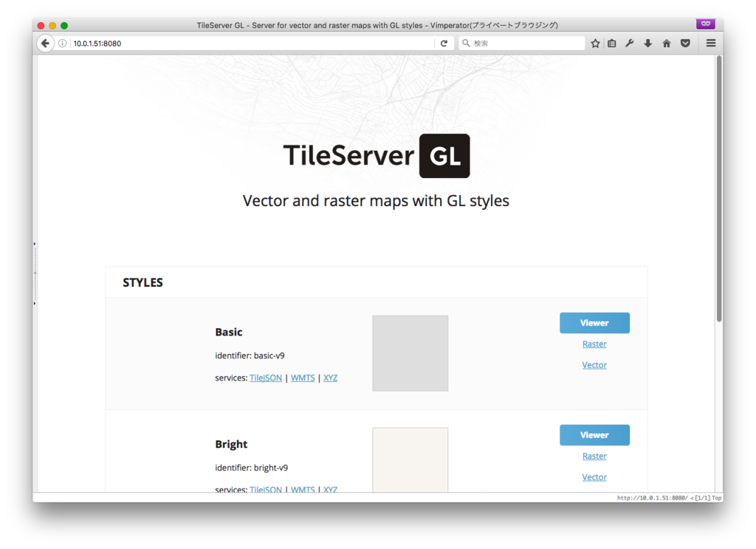This screenshot has width=756, height=549.
Task: Click the search magnifier icon
Action: 467,44
